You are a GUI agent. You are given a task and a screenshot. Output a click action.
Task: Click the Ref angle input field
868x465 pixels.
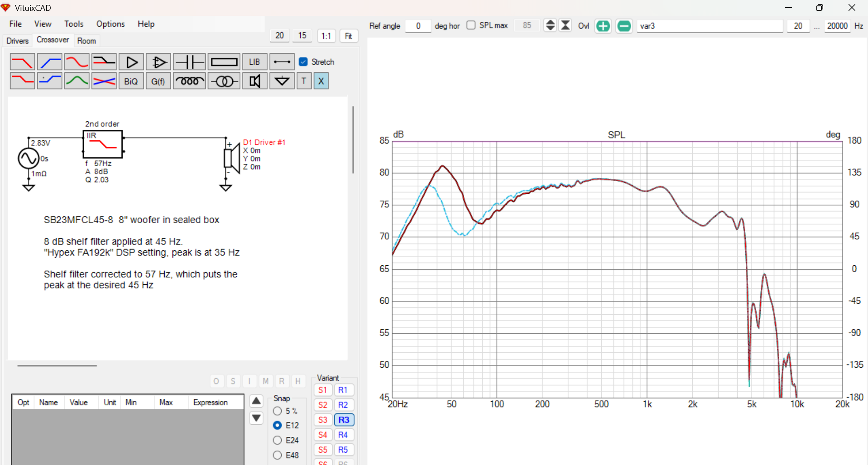418,26
